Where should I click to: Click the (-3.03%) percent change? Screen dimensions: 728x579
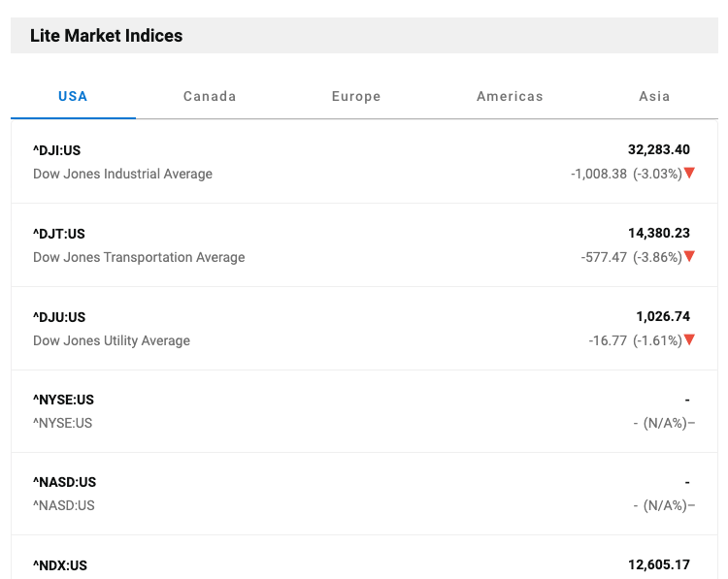[x=657, y=174]
